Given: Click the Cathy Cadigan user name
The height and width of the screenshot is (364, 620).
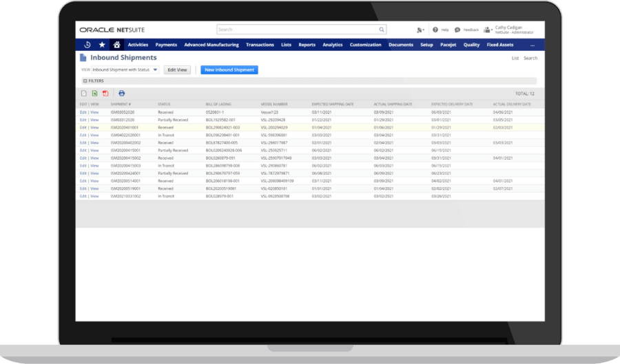Looking at the screenshot, I should point(508,28).
